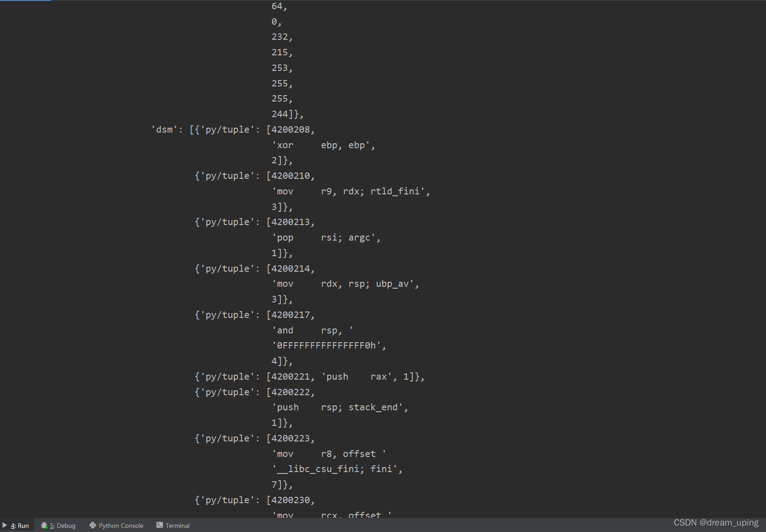Image resolution: width=766 pixels, height=532 pixels.
Task: Click the Debug bug icon
Action: (44, 525)
